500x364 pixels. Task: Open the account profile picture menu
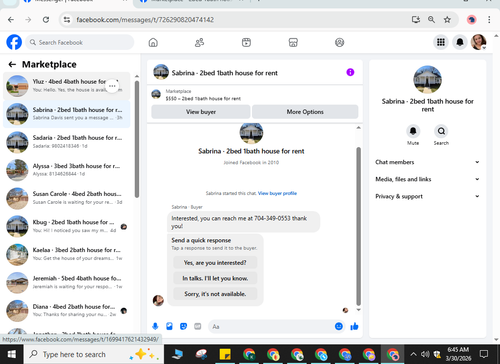point(479,42)
